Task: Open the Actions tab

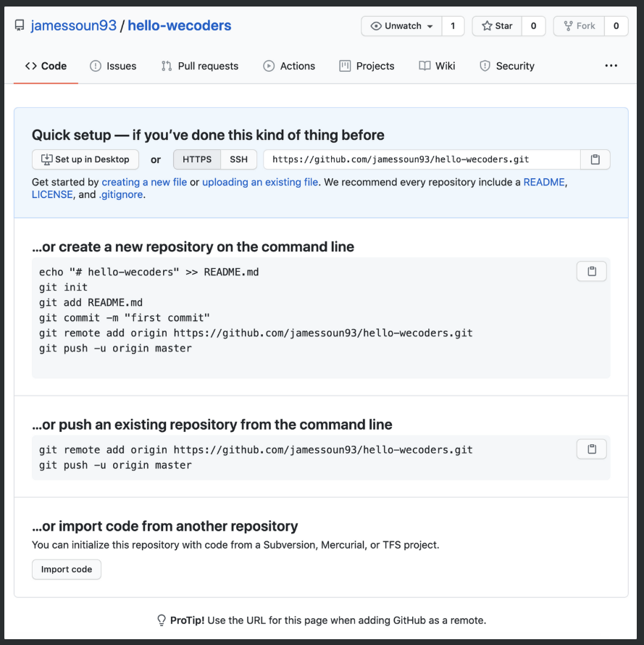Action: pos(289,66)
